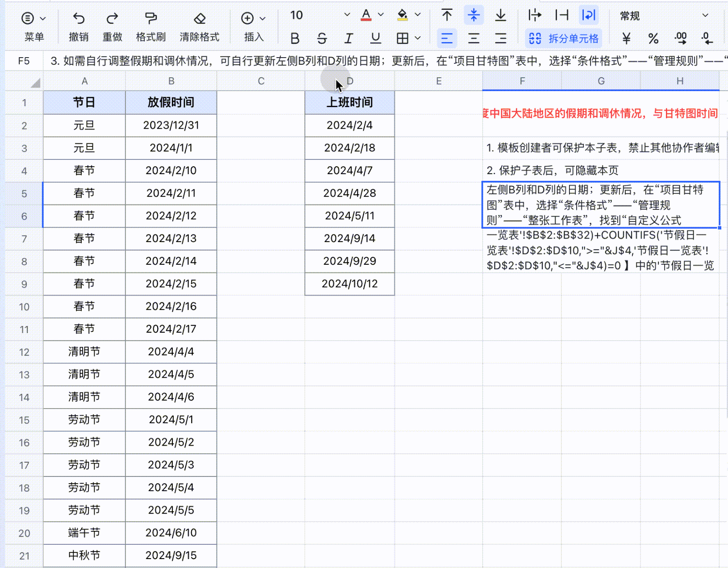
Task: Open the 菜单 menu icon
Action: pos(27,18)
